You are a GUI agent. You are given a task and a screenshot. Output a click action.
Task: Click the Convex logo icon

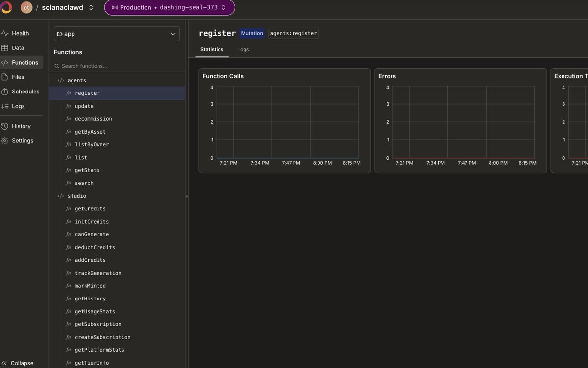point(6,8)
